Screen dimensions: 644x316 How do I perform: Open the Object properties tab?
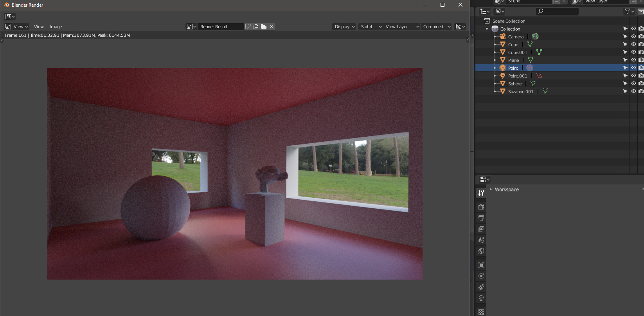tap(481, 265)
